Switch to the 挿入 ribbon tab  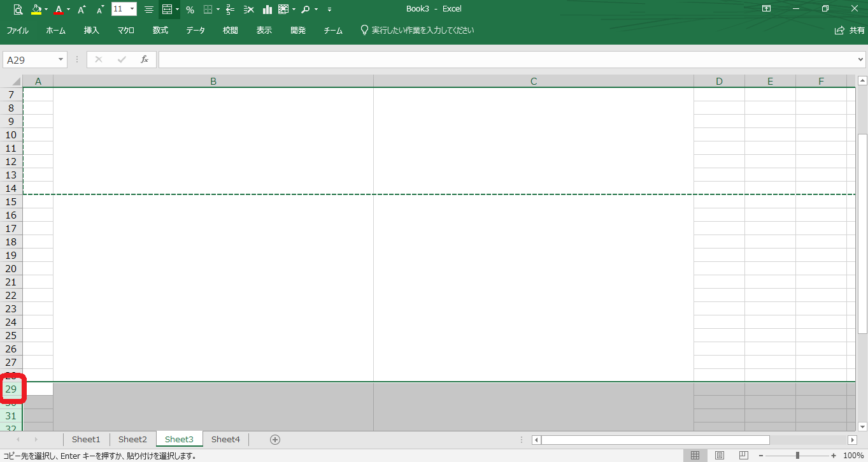[92, 31]
